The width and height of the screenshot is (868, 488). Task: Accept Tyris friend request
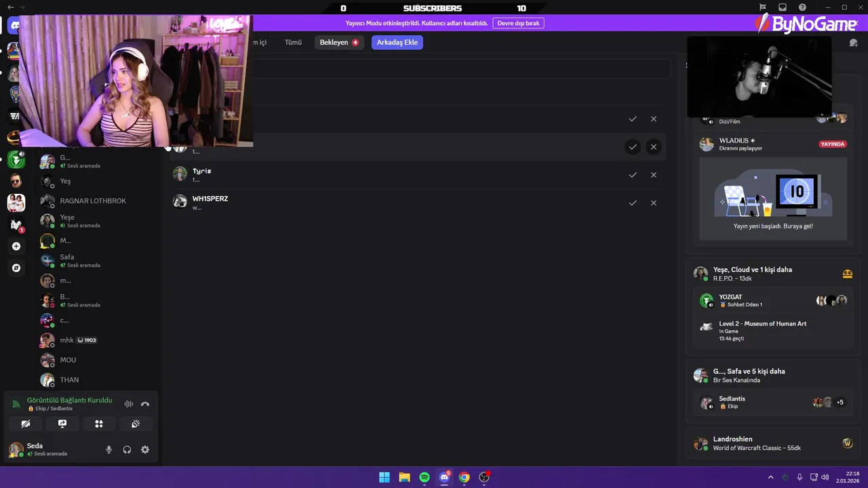(x=633, y=175)
